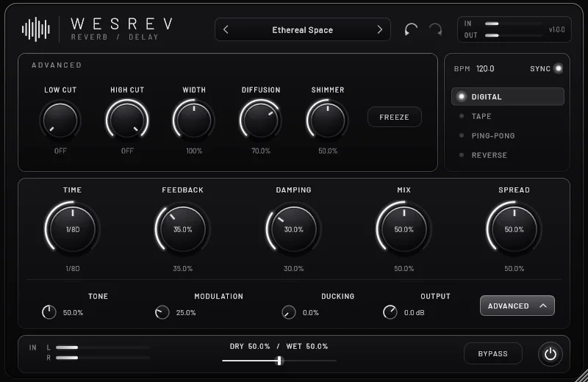Click the Time value 1/8D below knob
This screenshot has width=588, height=382.
[x=73, y=269]
